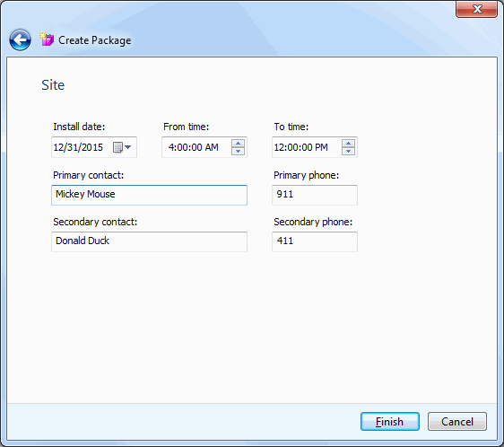Click the Site heading

53,85
